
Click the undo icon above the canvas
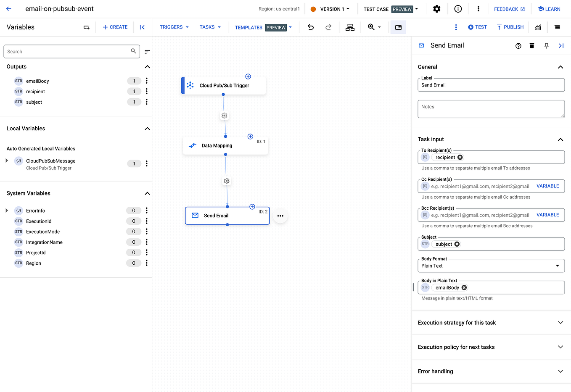click(x=310, y=27)
